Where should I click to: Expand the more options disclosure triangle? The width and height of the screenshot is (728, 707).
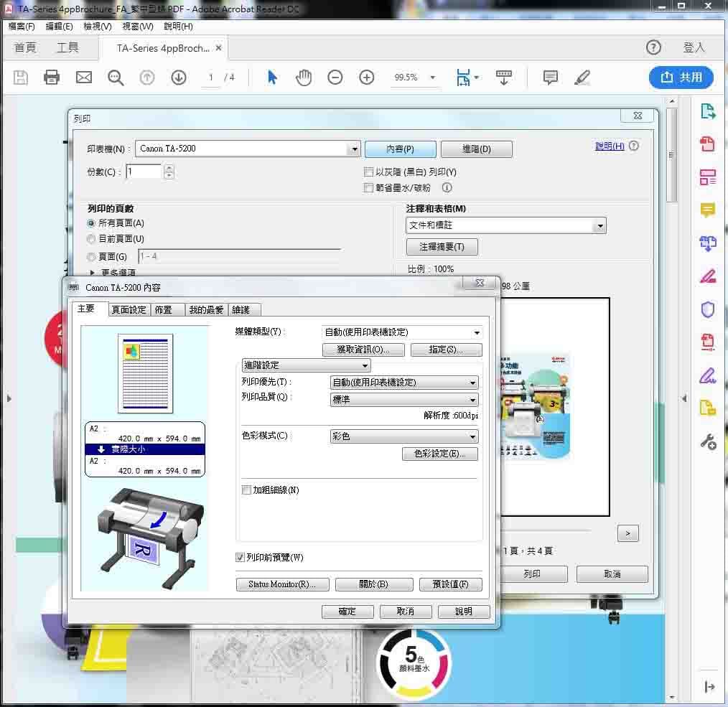click(93, 273)
